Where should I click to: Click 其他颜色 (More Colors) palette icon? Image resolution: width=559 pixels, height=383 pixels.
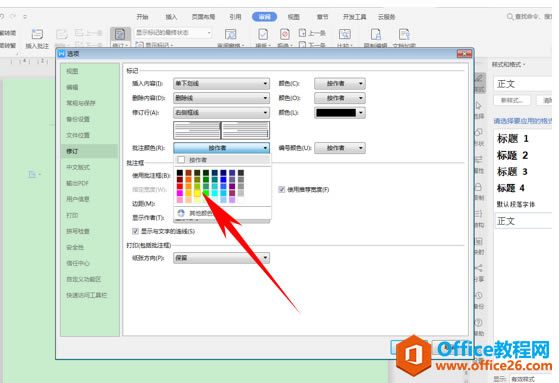181,213
